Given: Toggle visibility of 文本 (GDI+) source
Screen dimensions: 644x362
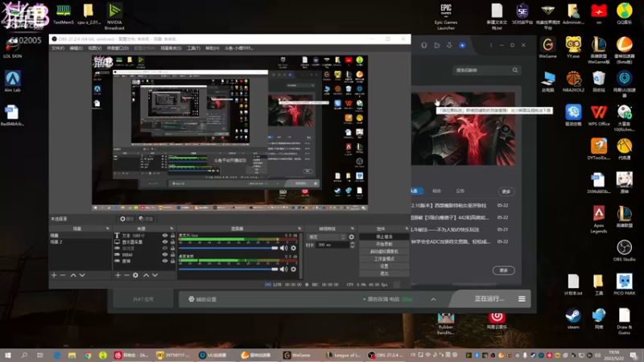Looking at the screenshot, I should (x=165, y=236).
